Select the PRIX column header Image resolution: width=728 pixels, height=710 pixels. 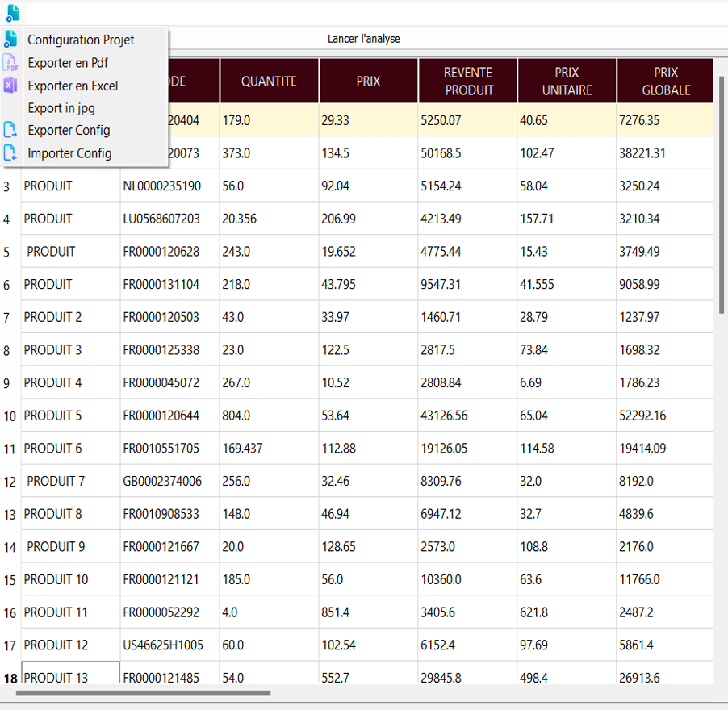(368, 81)
